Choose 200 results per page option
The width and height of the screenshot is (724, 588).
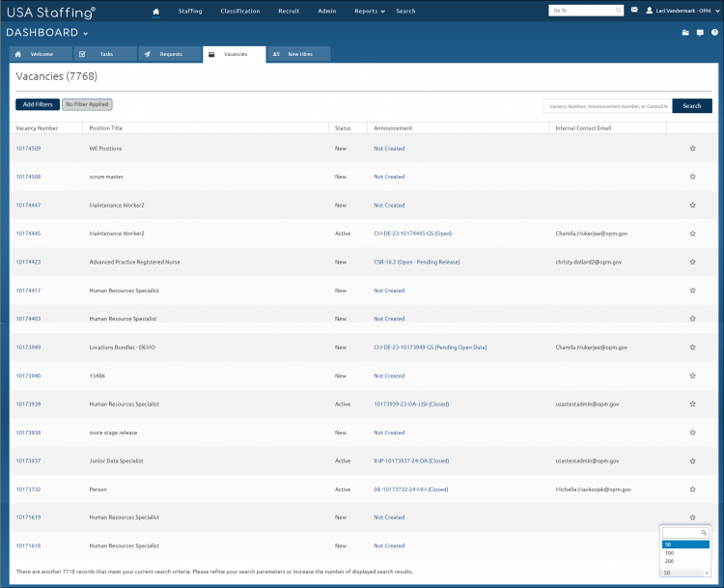click(x=685, y=561)
